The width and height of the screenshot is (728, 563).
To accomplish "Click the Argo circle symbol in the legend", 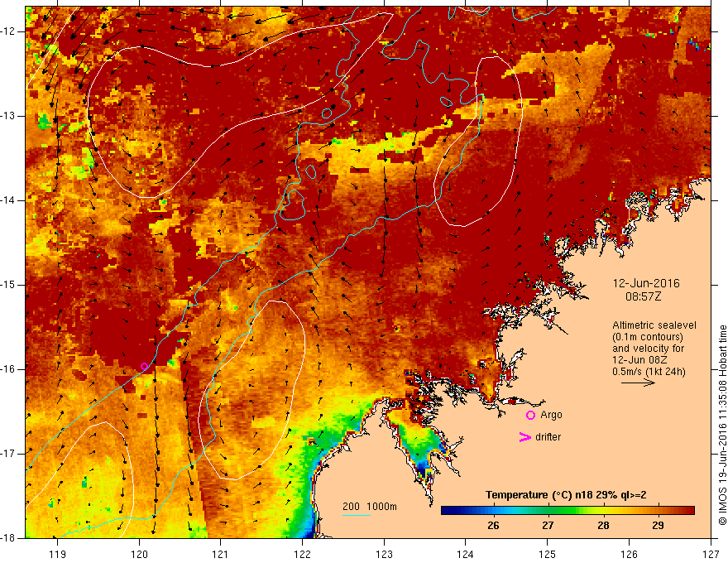I will click(530, 416).
